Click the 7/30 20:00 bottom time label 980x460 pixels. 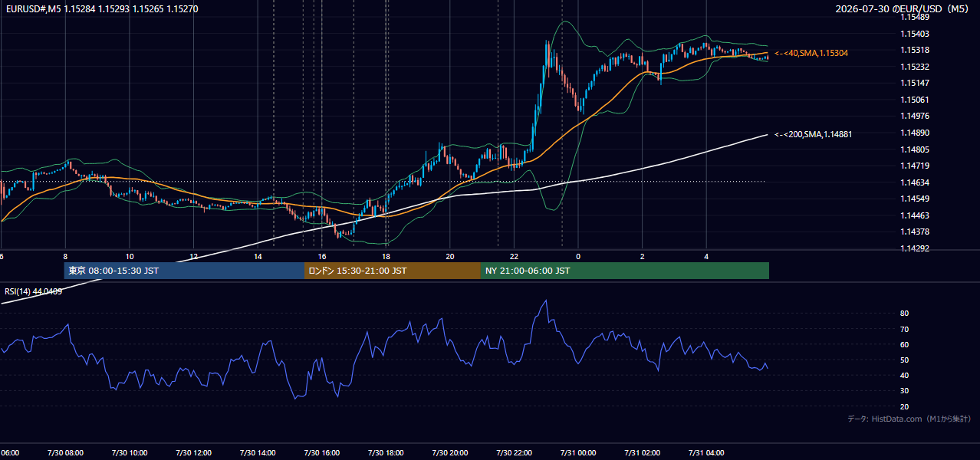click(x=450, y=453)
